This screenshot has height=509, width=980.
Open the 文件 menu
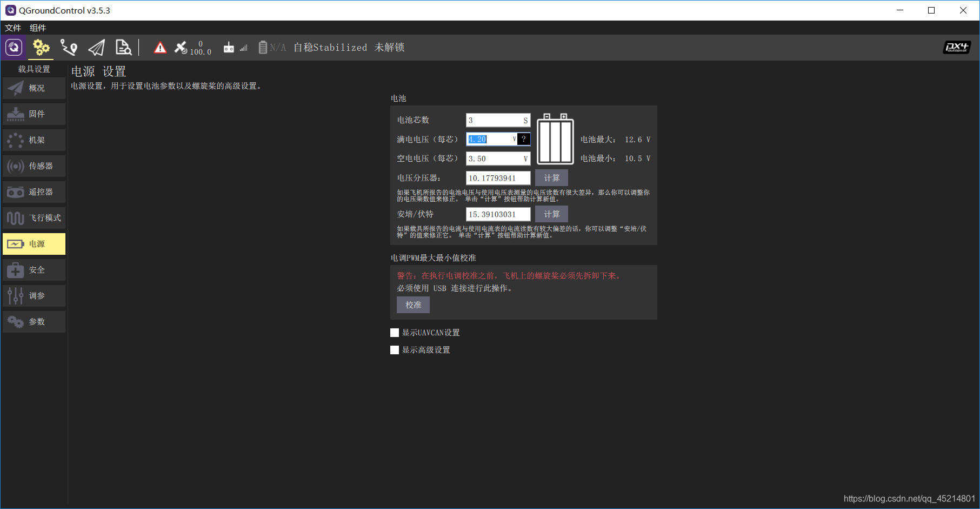click(x=13, y=28)
